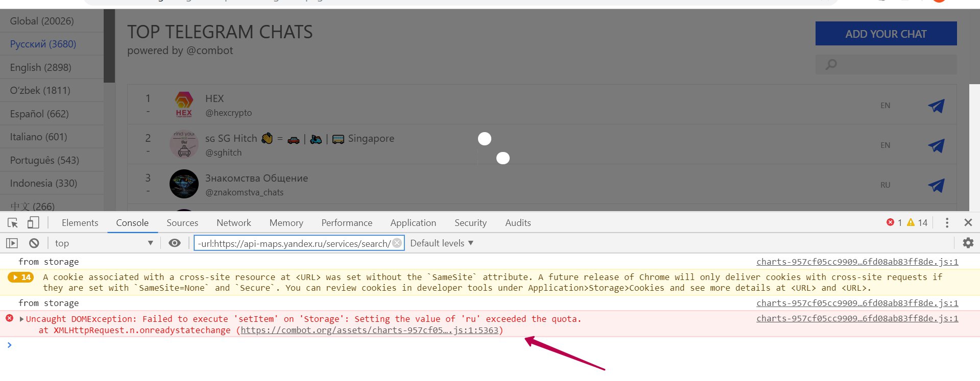Viewport: 980px width, 381px height.
Task: Show the console sidebar icon
Action: (x=12, y=243)
